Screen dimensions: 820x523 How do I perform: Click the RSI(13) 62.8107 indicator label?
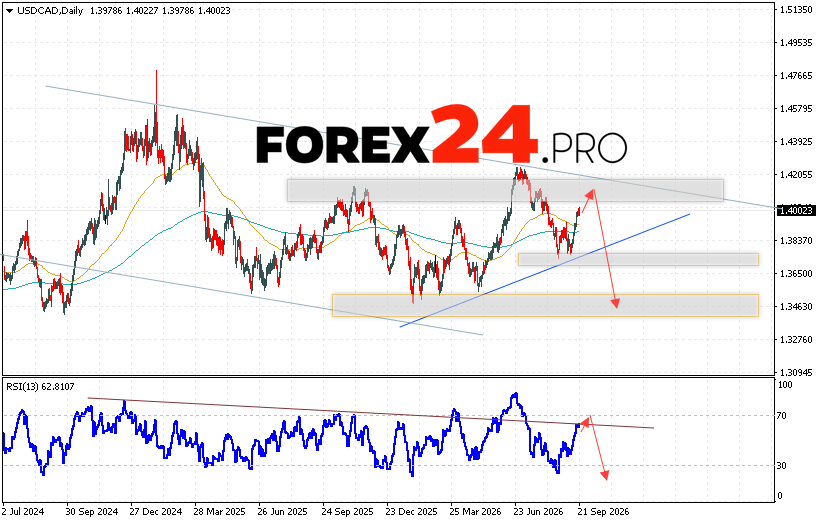[40, 386]
